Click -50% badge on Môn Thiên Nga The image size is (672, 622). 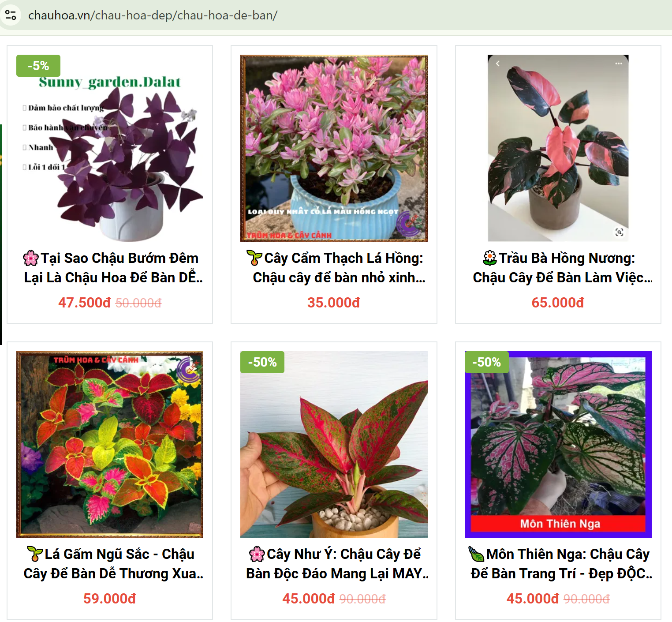click(x=487, y=362)
